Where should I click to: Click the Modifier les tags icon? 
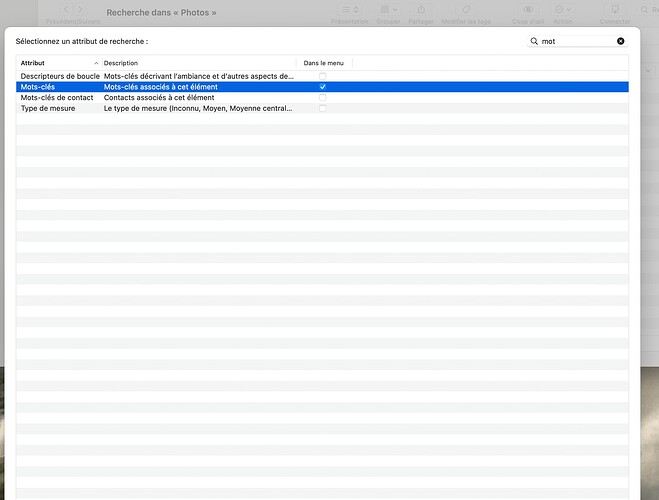click(x=465, y=9)
